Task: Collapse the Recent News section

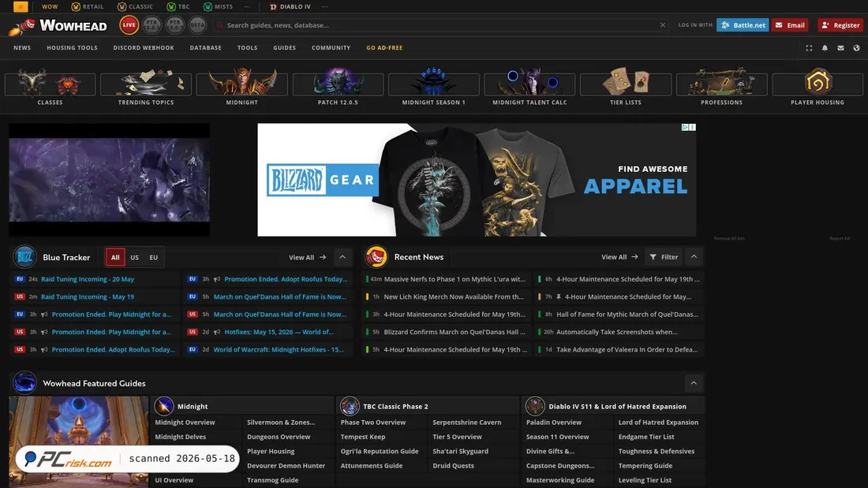Action: [694, 257]
